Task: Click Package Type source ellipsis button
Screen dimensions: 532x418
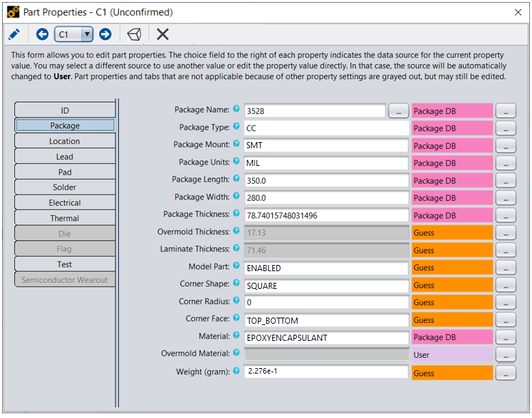Action: pyautogui.click(x=505, y=128)
